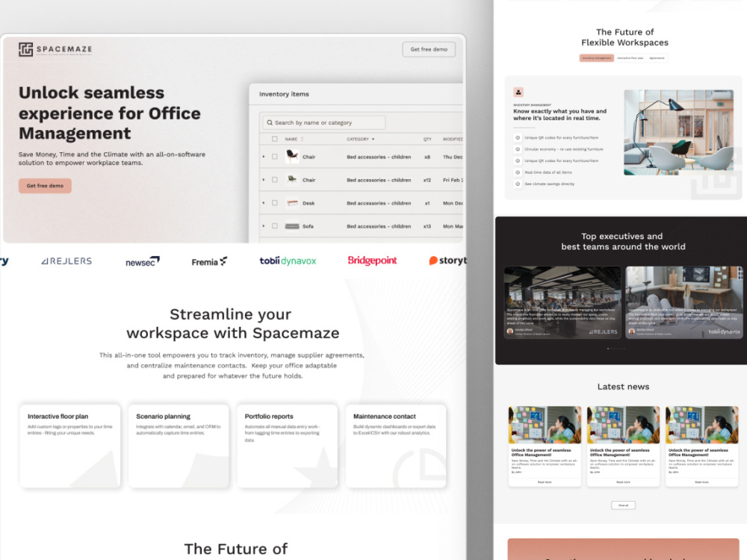Click the inventory boxes icon in salmon square
The height and width of the screenshot is (560, 747).
(x=518, y=93)
